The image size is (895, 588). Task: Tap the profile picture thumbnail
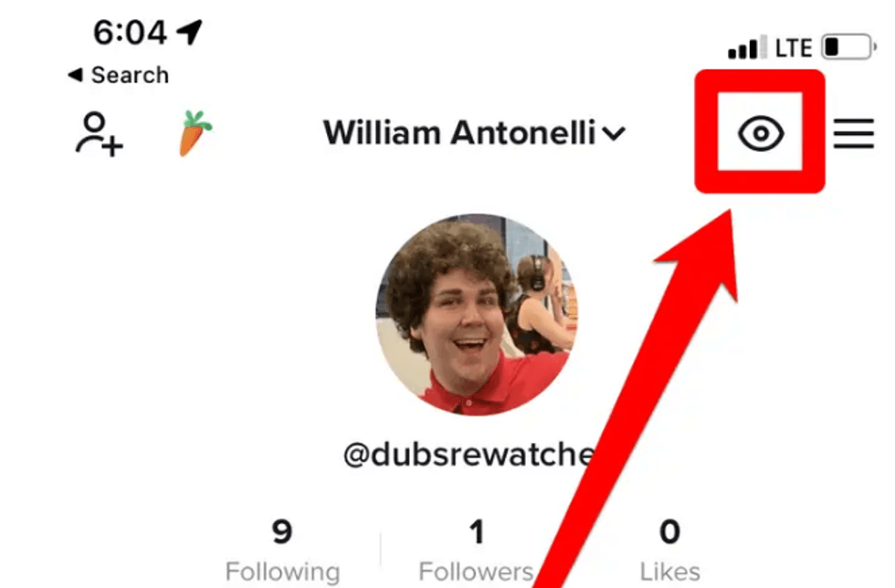coord(477,315)
